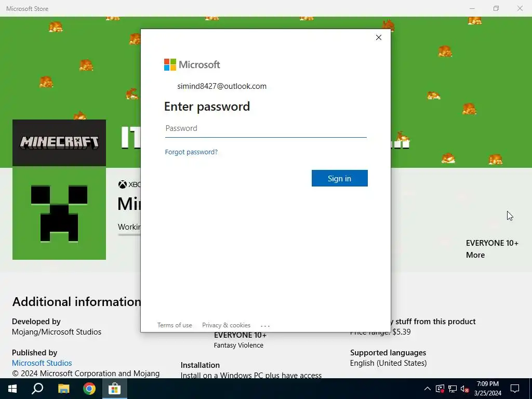The image size is (532, 399).
Task: Close the Microsoft Store window
Action: 520,8
